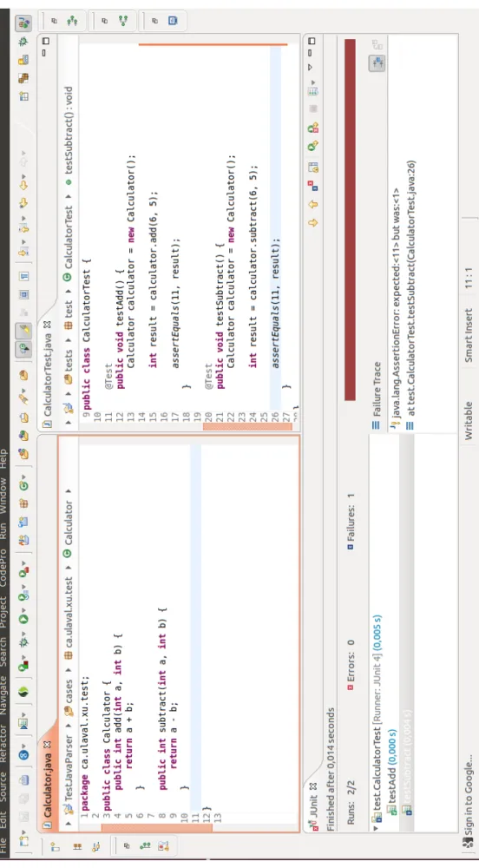
Task: Open the New Java Class dropdown arrow
Action: 23,477
